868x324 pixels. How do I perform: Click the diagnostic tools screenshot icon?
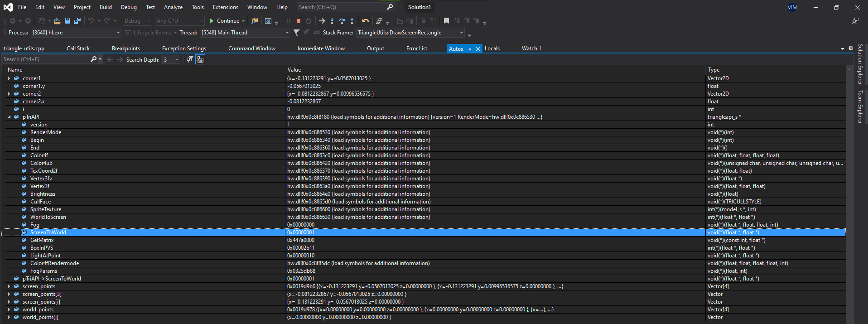click(x=268, y=21)
